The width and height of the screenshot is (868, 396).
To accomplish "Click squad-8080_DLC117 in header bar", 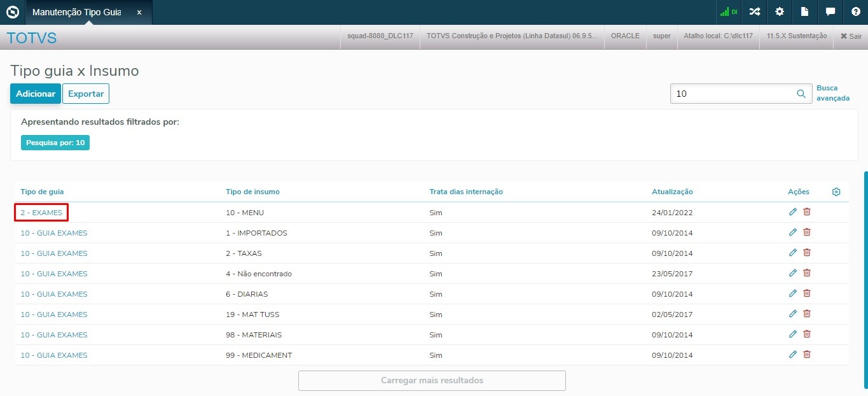I will [380, 36].
